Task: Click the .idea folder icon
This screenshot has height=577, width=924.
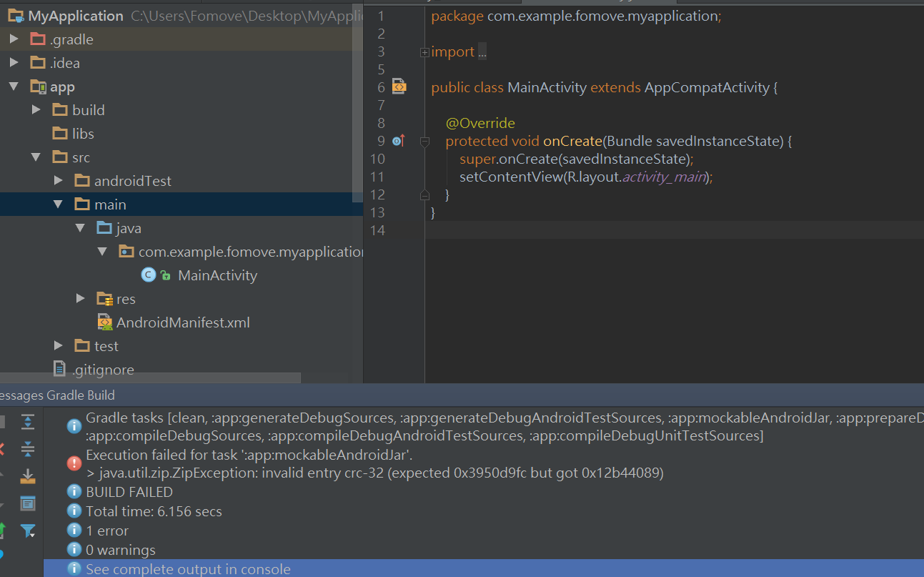Action: coord(38,63)
